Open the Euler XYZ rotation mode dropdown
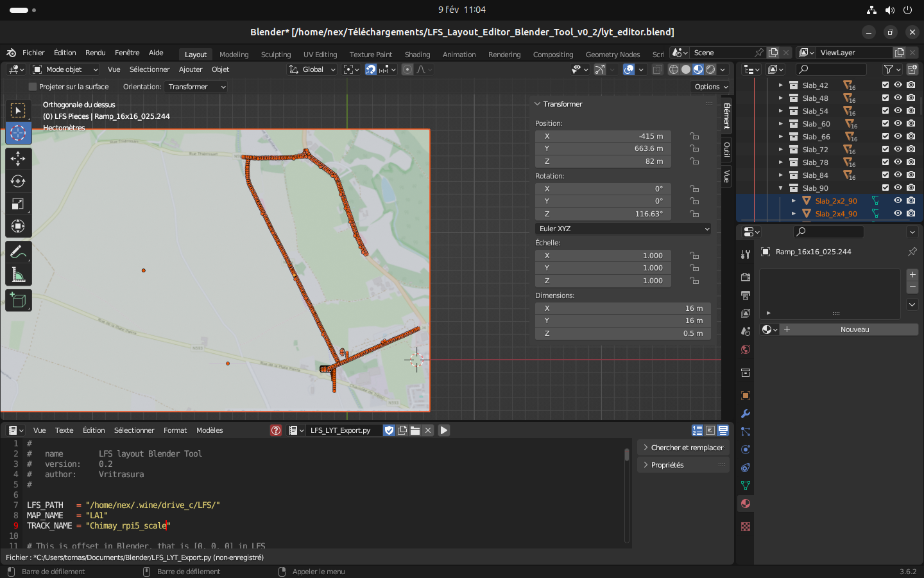The image size is (924, 578). [623, 229]
